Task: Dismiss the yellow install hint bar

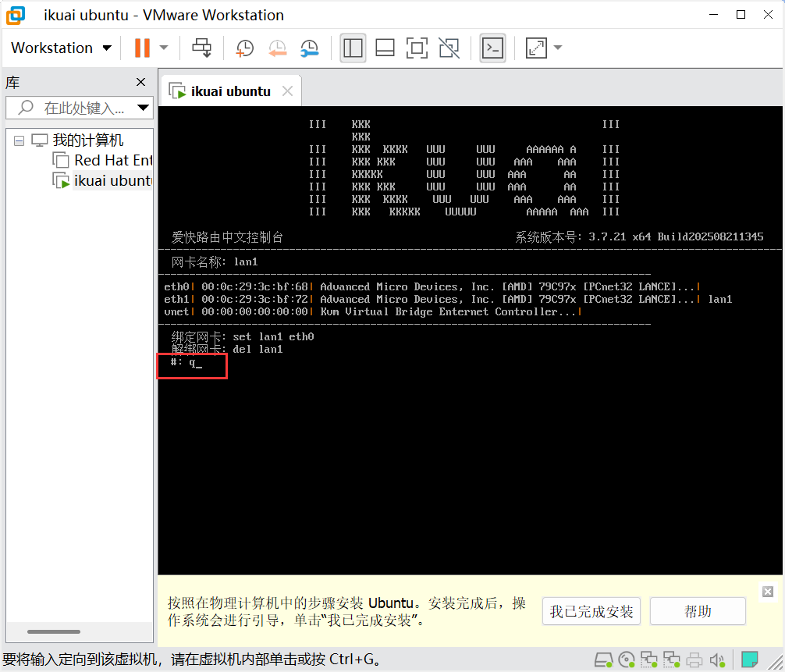Action: (768, 592)
